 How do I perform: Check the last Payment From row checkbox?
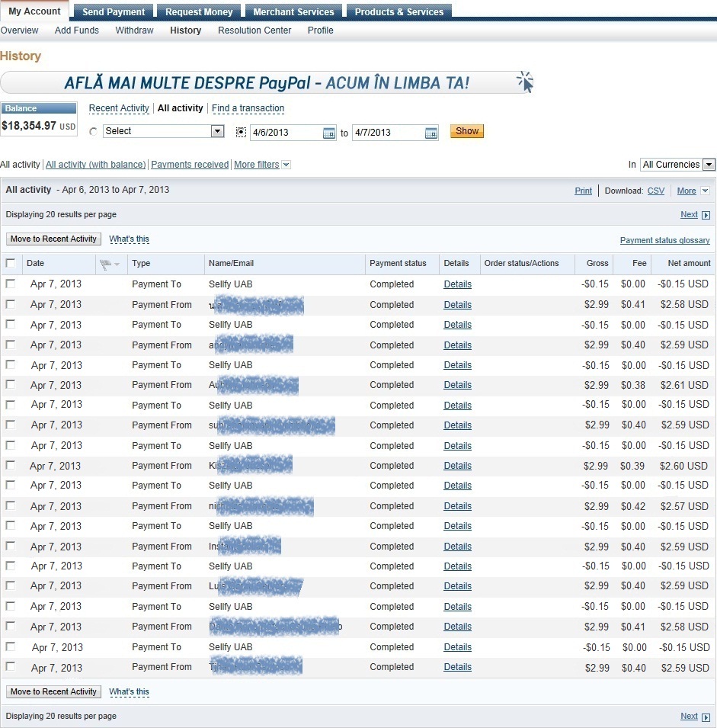pyautogui.click(x=10, y=666)
